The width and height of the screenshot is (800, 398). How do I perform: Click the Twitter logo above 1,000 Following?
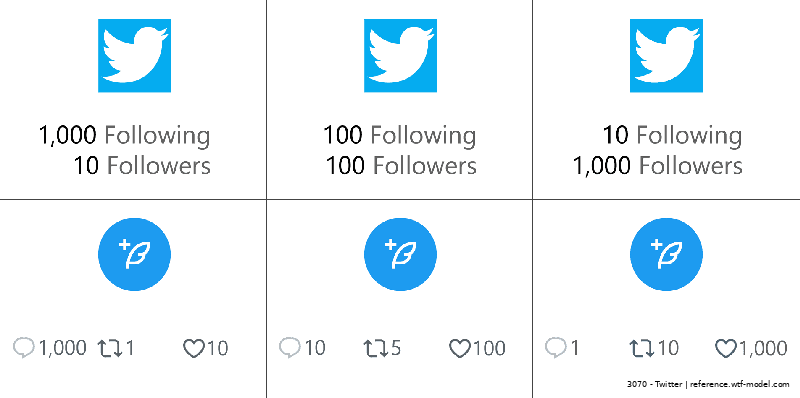[134, 56]
